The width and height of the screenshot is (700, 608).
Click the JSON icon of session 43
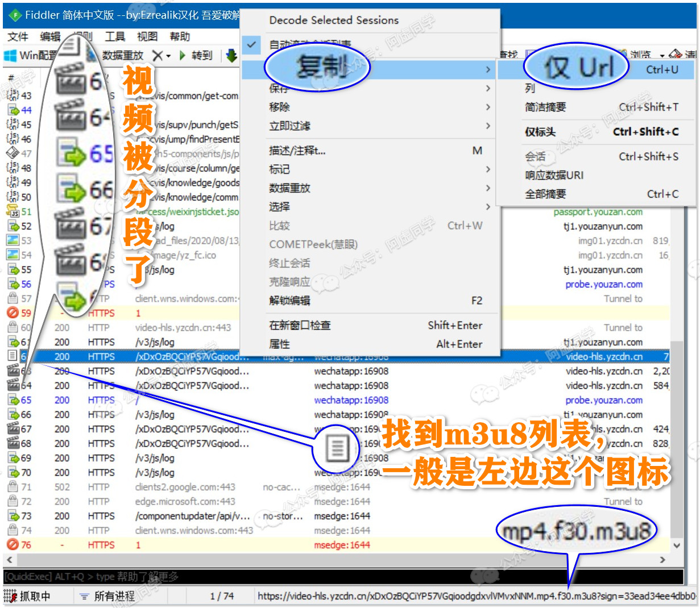(x=13, y=95)
